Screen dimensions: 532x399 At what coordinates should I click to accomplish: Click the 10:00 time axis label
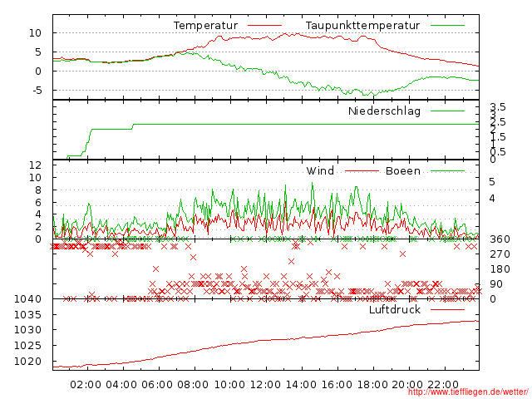tap(229, 385)
